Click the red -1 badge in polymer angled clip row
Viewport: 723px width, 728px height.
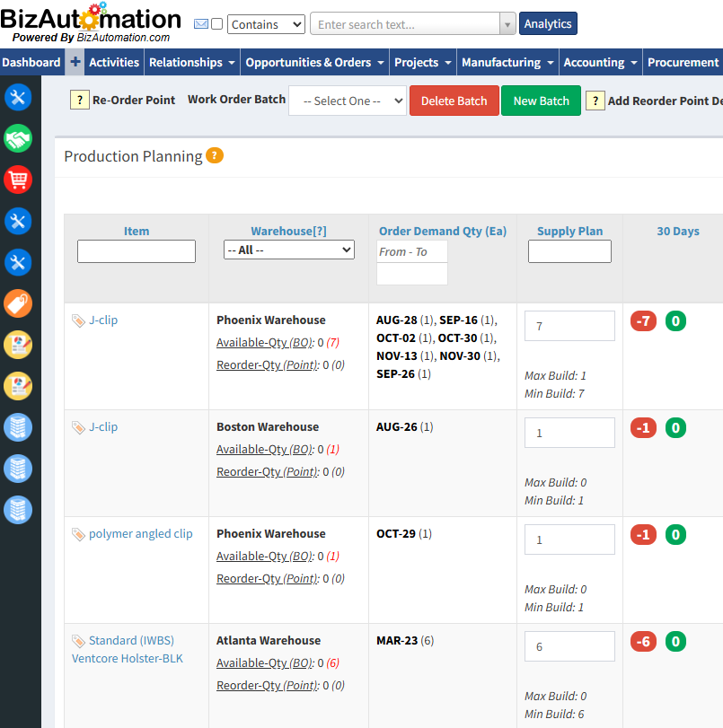point(643,535)
